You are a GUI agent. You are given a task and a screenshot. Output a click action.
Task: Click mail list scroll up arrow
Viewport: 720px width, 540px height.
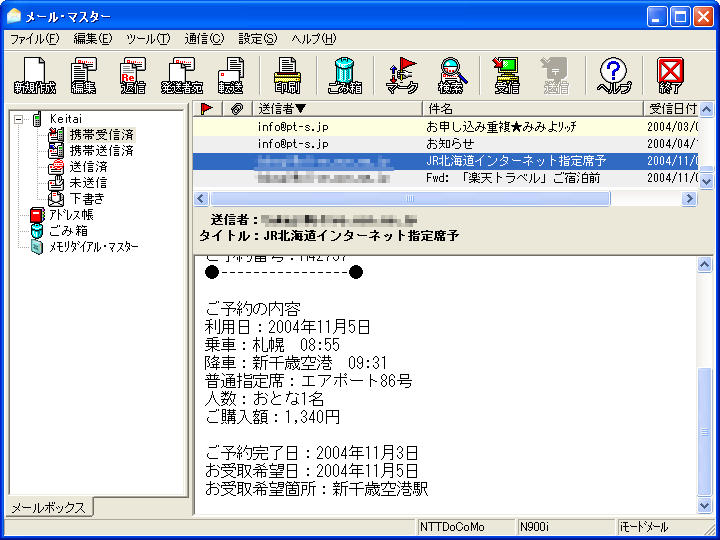pyautogui.click(x=706, y=109)
